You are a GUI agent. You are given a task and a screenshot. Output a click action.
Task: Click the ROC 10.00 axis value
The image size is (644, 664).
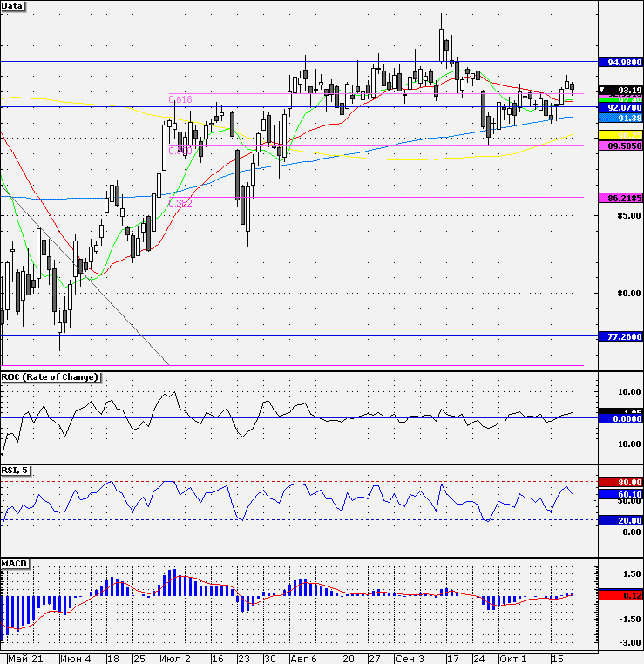[x=629, y=392]
